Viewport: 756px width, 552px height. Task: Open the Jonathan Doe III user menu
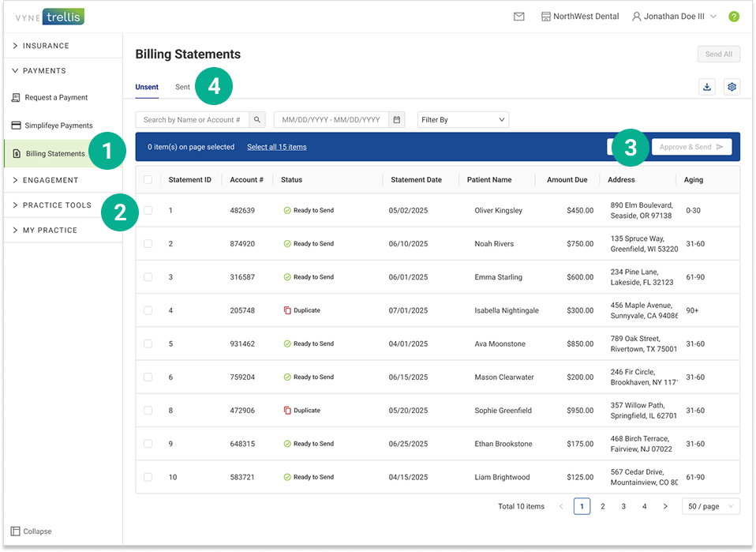(x=673, y=17)
